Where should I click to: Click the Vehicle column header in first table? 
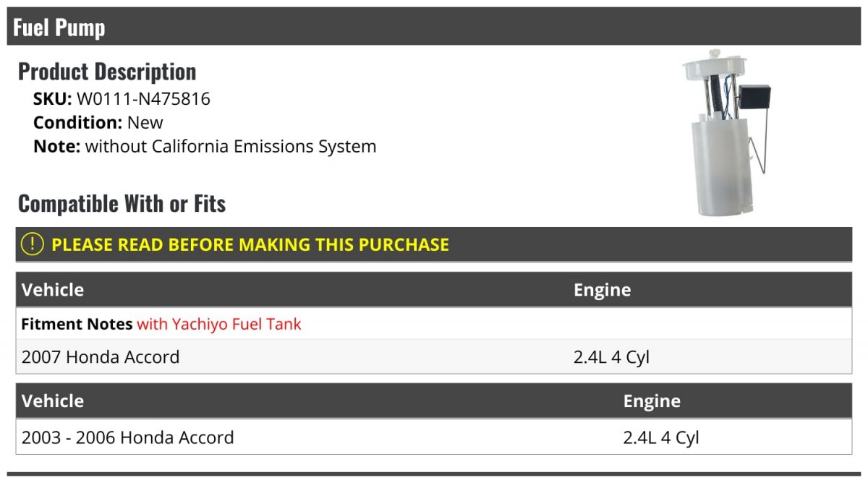(53, 290)
